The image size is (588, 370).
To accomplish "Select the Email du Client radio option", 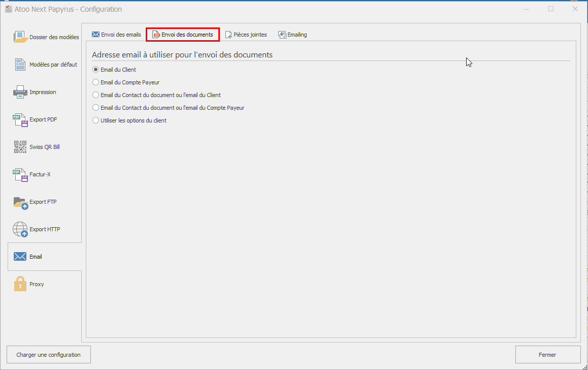I will [x=95, y=70].
